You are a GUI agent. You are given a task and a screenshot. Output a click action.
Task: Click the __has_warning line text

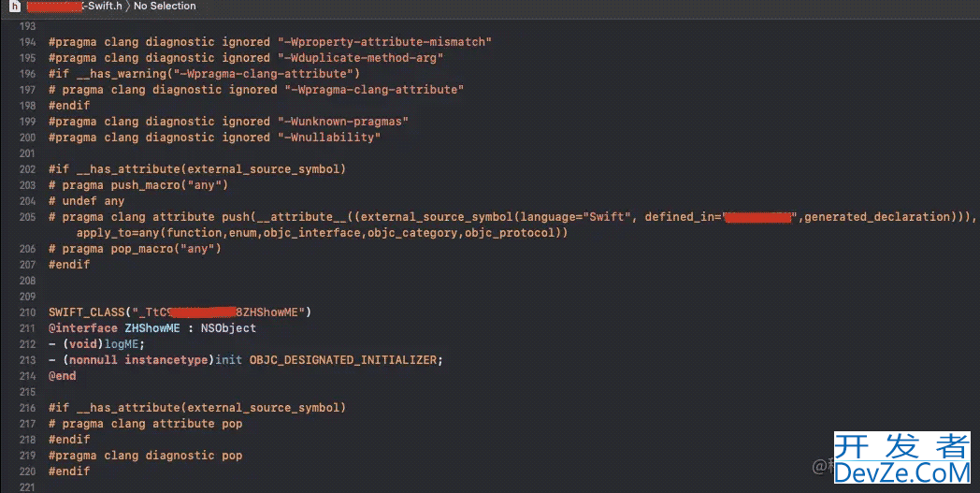click(205, 74)
